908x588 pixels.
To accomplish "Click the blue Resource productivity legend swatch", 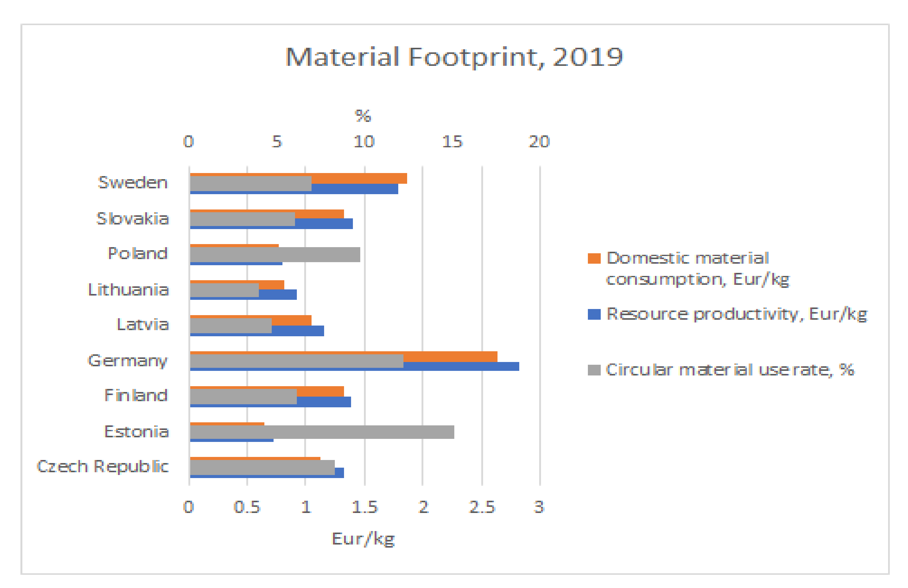I will tap(594, 314).
